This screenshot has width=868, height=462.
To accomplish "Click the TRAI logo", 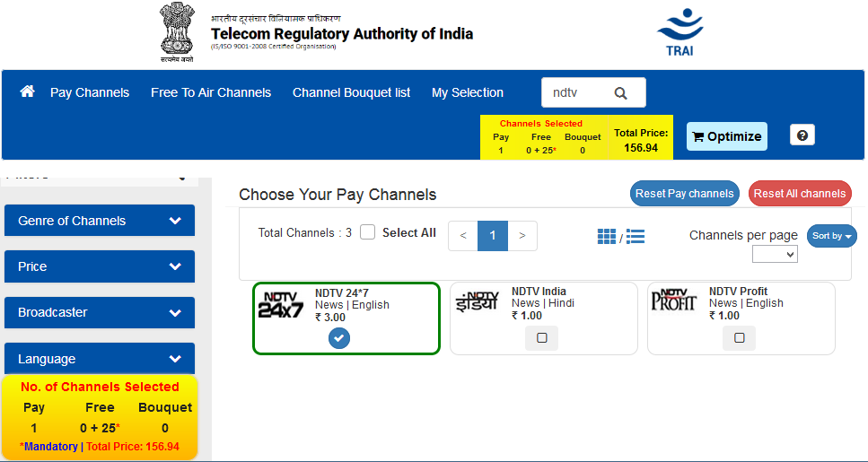I will tap(679, 32).
